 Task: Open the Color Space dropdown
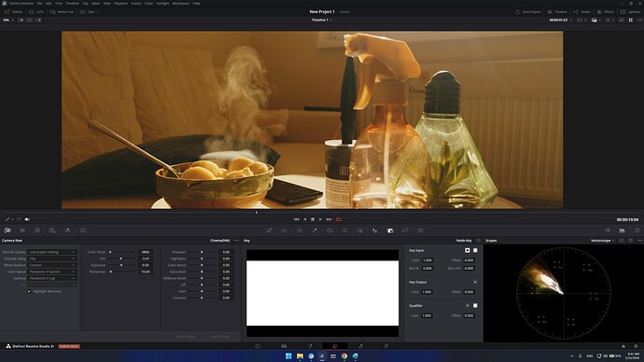[x=52, y=271]
